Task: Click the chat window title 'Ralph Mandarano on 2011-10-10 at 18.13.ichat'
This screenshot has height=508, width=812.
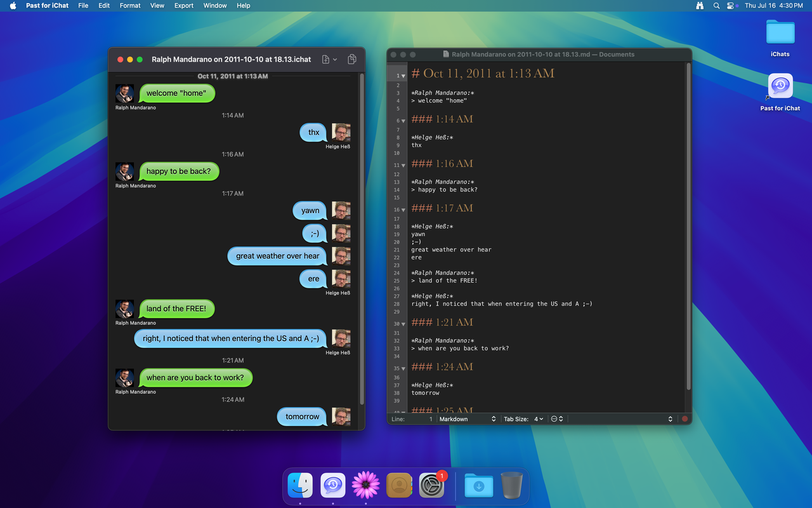Action: (232, 59)
